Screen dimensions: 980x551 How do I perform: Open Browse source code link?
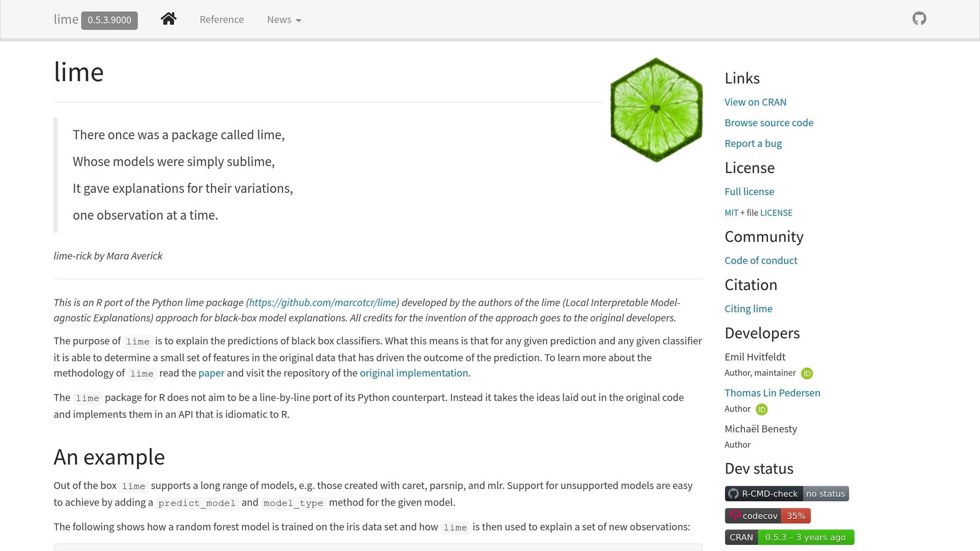point(768,123)
